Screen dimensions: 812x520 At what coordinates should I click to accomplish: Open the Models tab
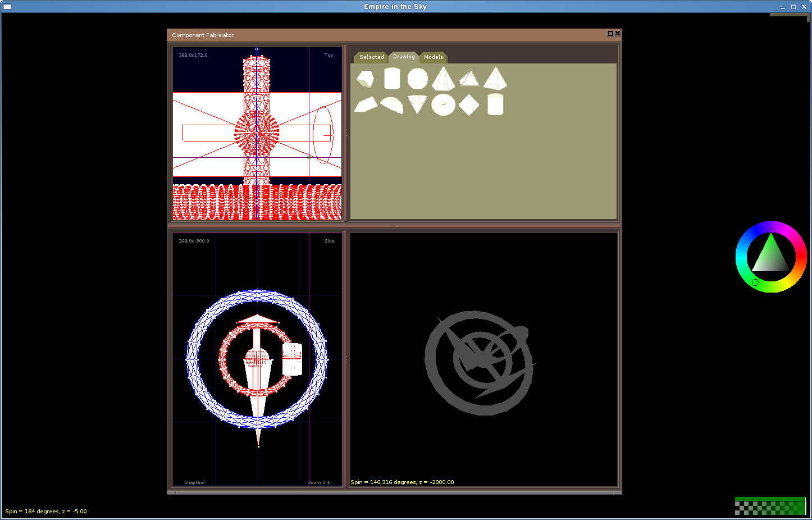click(433, 57)
